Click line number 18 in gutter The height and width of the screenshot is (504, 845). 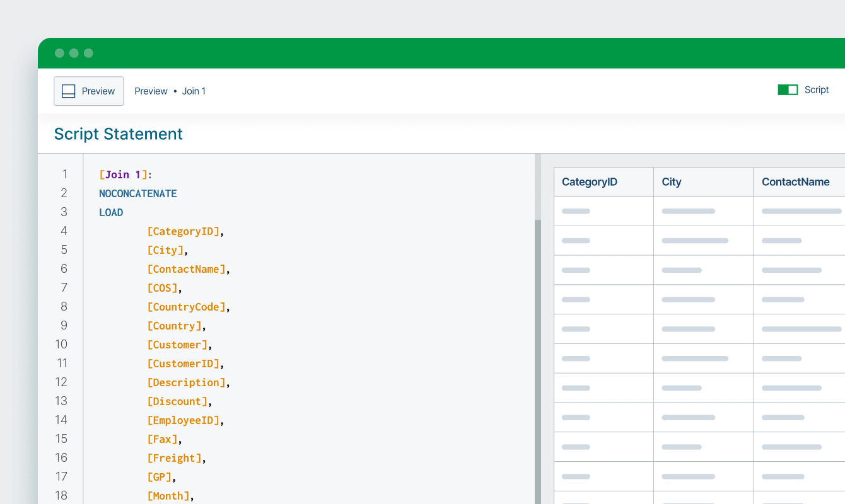(x=61, y=496)
